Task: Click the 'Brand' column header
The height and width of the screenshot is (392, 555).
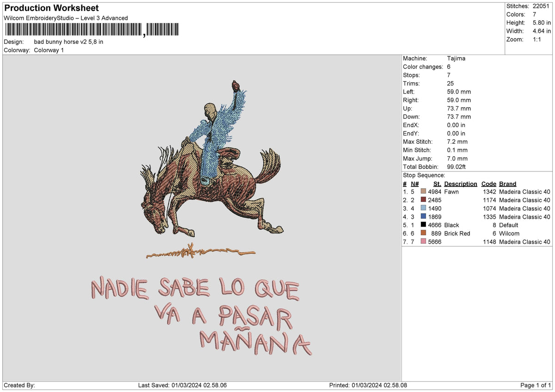Action: 508,184
